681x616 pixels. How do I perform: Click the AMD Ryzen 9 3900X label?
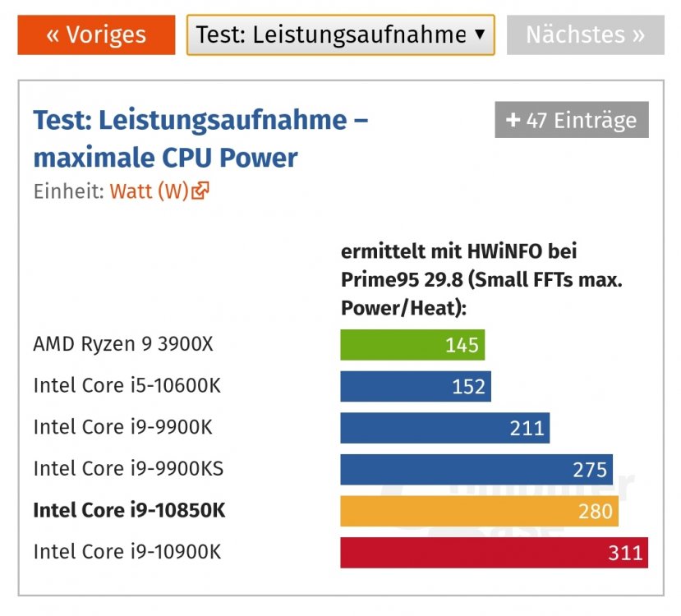[123, 344]
